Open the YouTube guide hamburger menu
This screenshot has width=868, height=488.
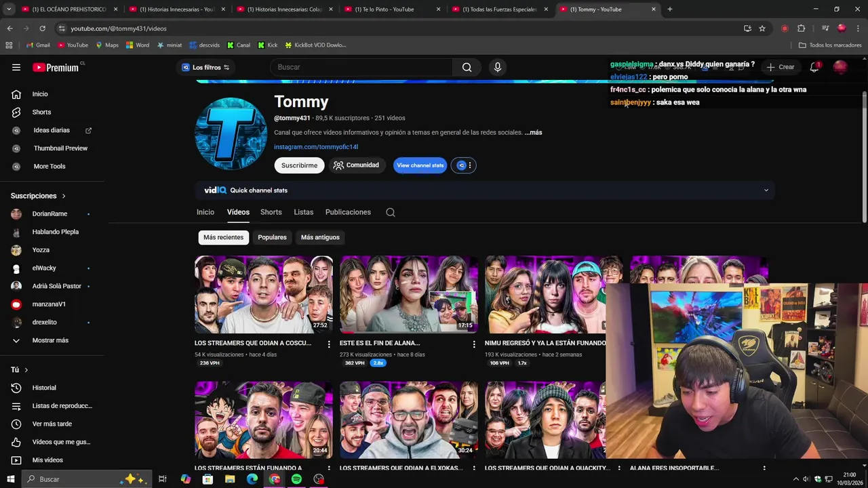pyautogui.click(x=16, y=67)
